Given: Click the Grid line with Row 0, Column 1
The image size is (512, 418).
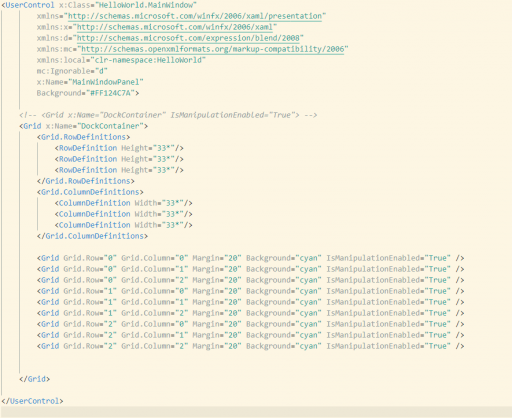Looking at the screenshot, I should (x=250, y=269).
